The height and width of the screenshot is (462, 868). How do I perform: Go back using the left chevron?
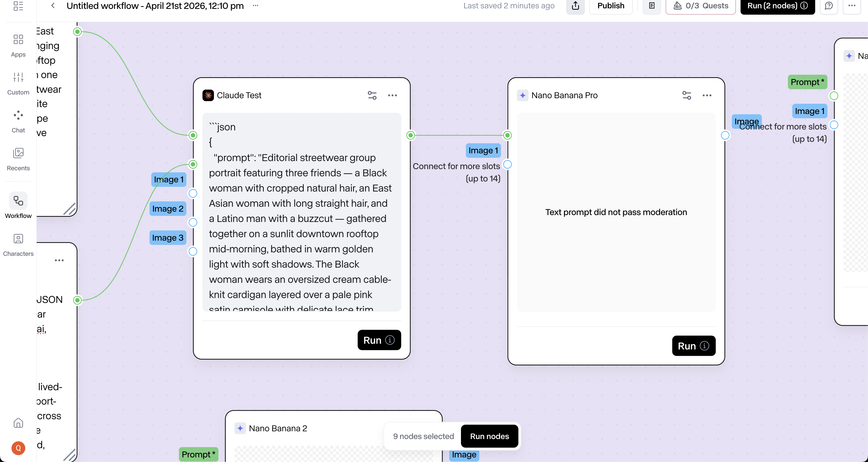coord(53,5)
